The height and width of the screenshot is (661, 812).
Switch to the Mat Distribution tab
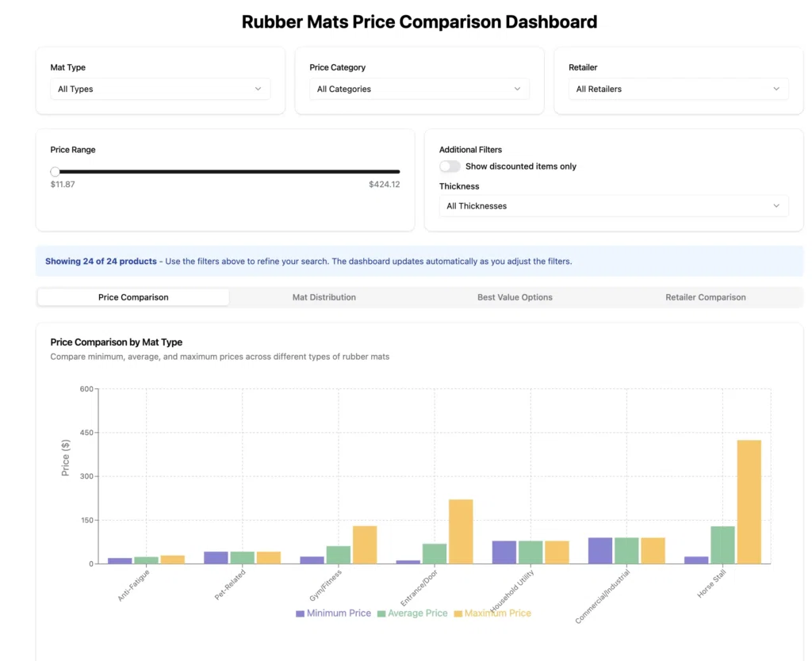(324, 297)
